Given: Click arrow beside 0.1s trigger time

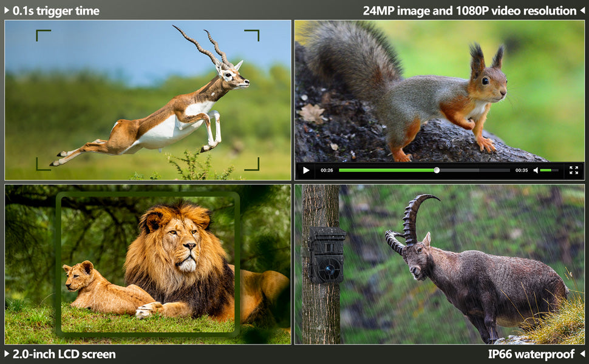Looking at the screenshot, I should pos(7,11).
